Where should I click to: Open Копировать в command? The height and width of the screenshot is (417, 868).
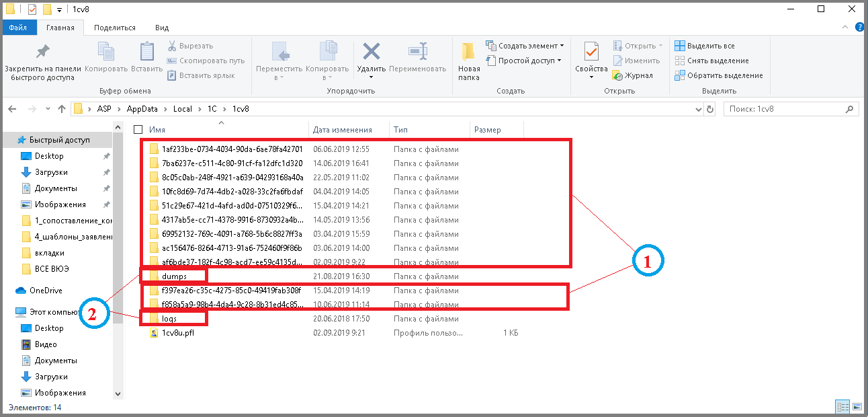(x=327, y=61)
